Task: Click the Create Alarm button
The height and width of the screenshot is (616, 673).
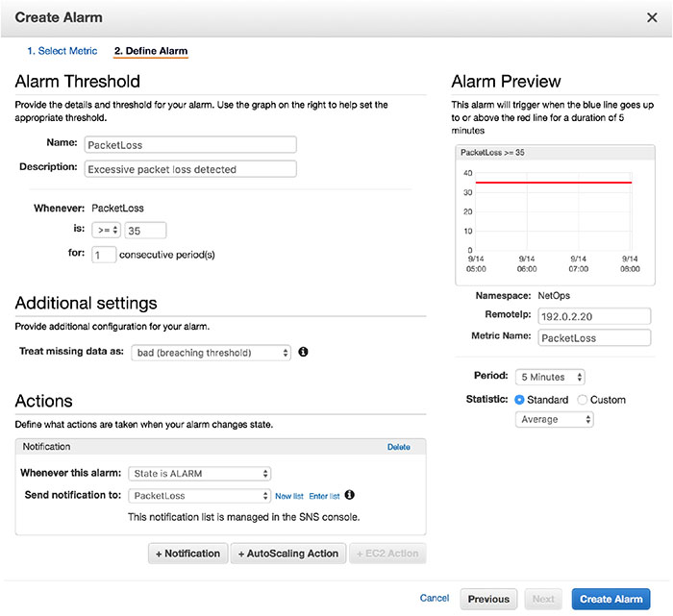Action: [610, 599]
